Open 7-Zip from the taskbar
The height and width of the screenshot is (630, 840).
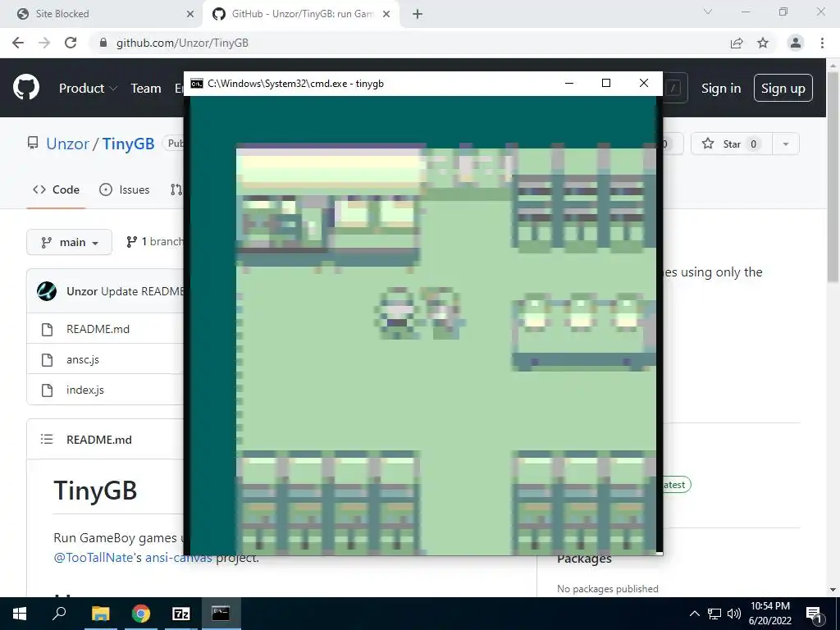tap(181, 614)
